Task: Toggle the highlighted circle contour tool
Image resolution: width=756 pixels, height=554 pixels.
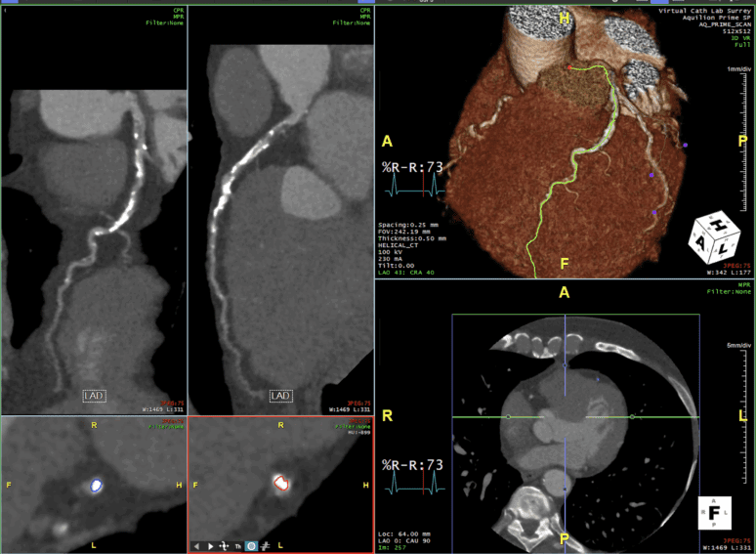Action: point(251,545)
